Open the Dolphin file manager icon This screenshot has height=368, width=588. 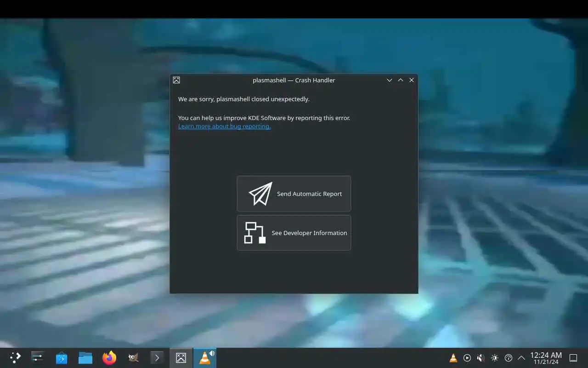click(x=85, y=358)
